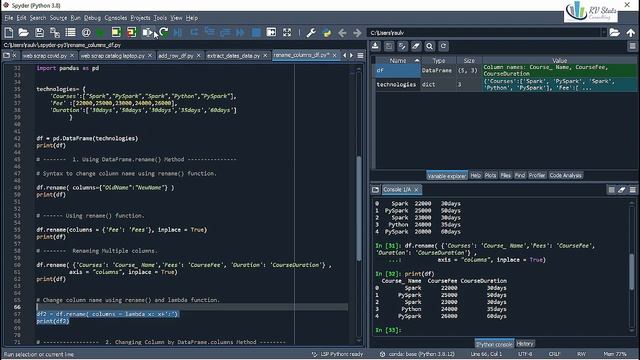Image resolution: width=640 pixels, height=360 pixels.
Task: Open Preferences wrench icon
Action: (311, 33)
